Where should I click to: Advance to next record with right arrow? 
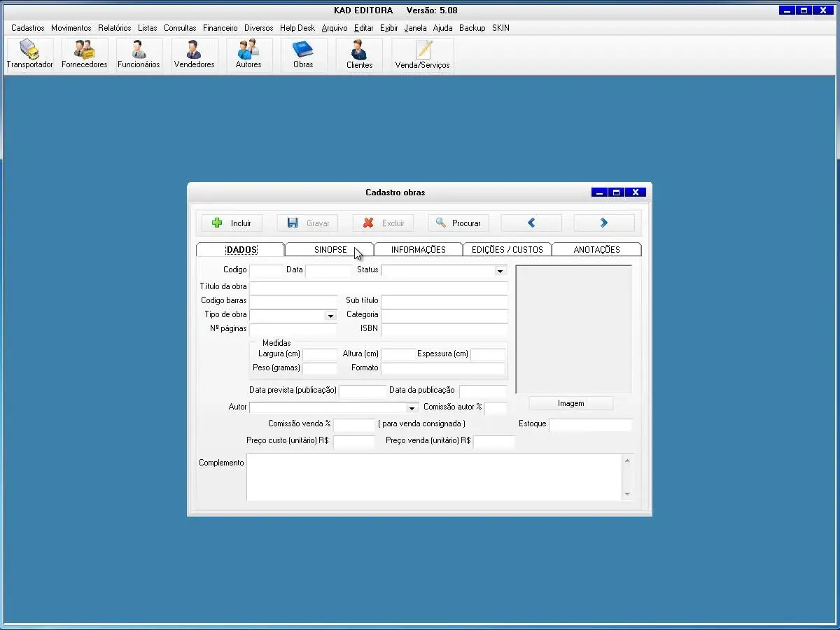[x=604, y=223]
